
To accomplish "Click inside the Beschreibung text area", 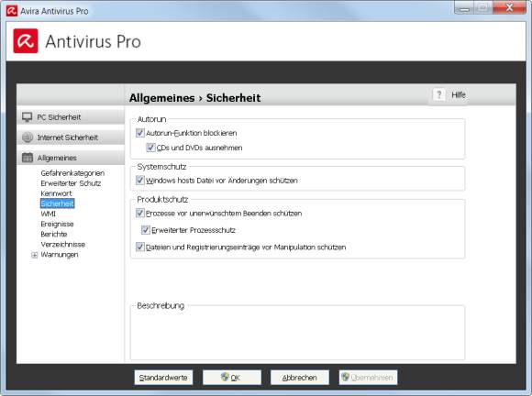I will pyautogui.click(x=297, y=334).
